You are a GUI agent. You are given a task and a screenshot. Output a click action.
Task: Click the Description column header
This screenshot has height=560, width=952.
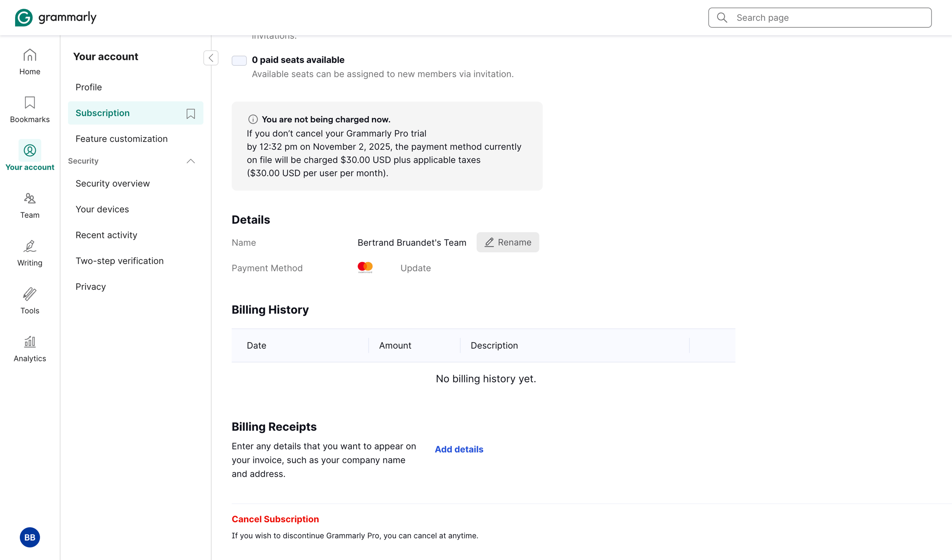click(x=494, y=345)
